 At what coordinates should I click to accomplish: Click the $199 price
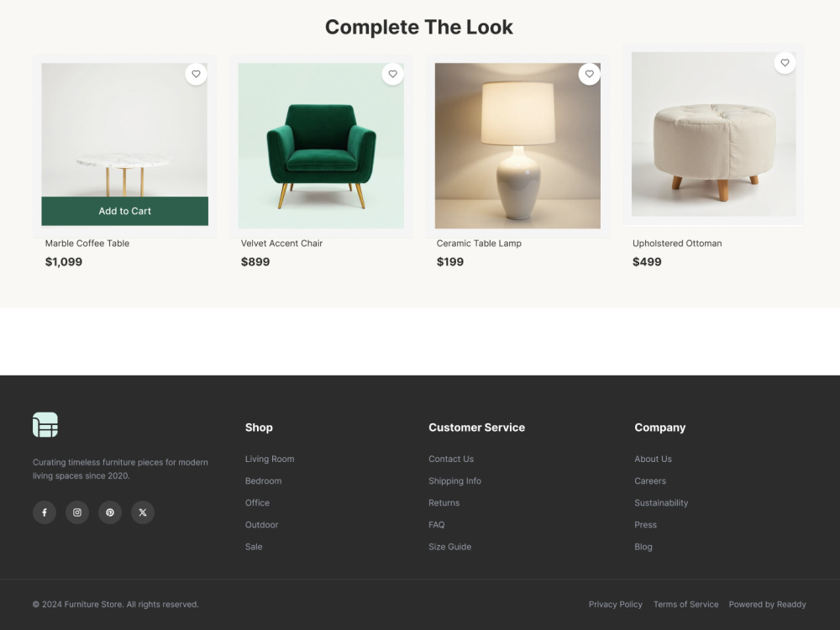click(450, 262)
